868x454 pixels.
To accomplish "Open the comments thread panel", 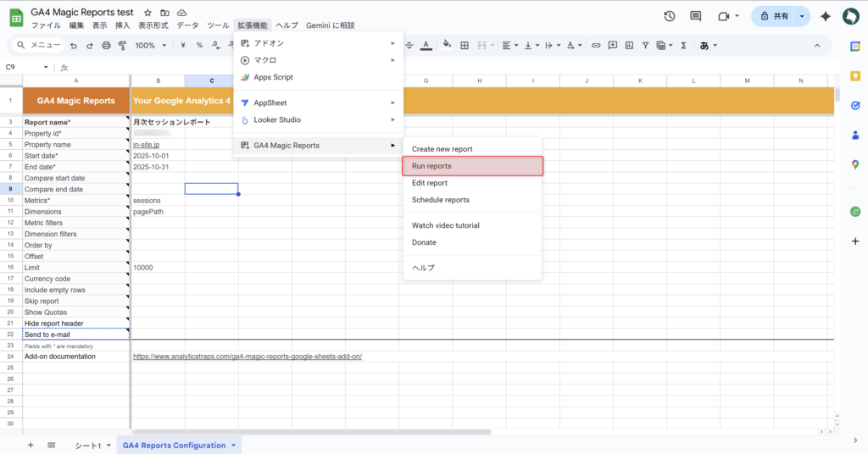I will pyautogui.click(x=696, y=16).
